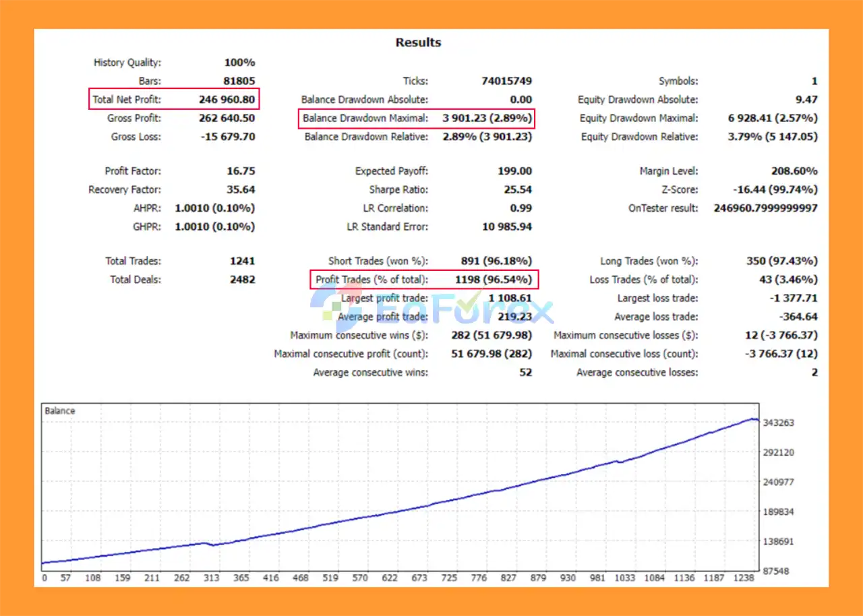
Task: Select the Largest loss trade value
Action: coord(793,298)
